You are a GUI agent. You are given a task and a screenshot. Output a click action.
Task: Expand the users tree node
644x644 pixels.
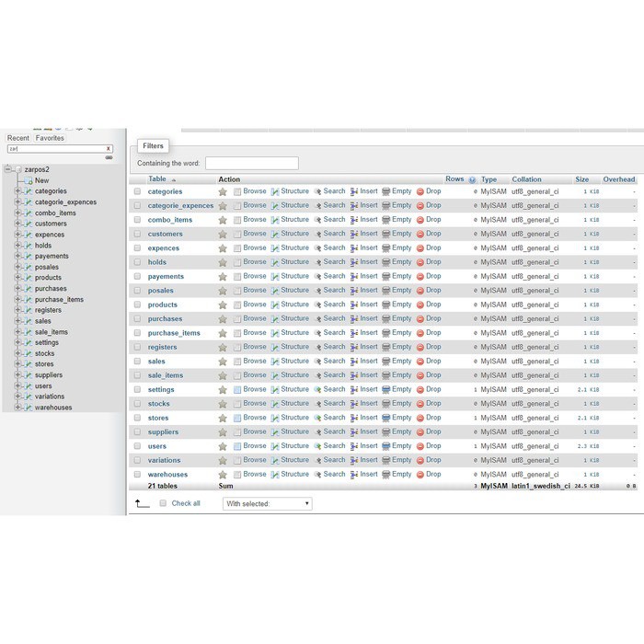point(17,385)
